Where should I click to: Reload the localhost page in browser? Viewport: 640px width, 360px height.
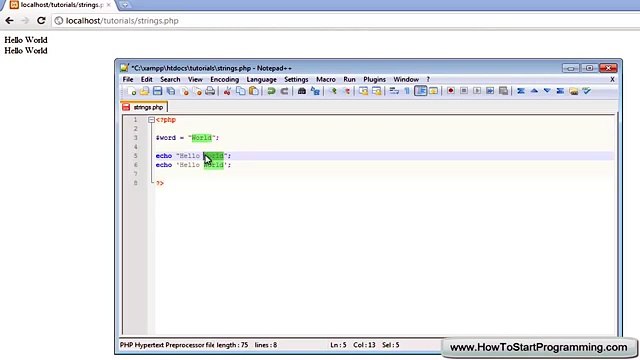pyautogui.click(x=41, y=20)
